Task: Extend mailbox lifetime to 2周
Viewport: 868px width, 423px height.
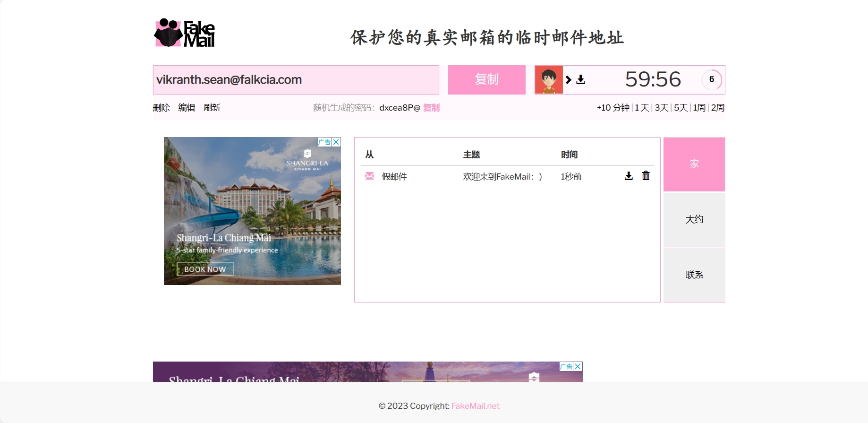Action: (718, 108)
